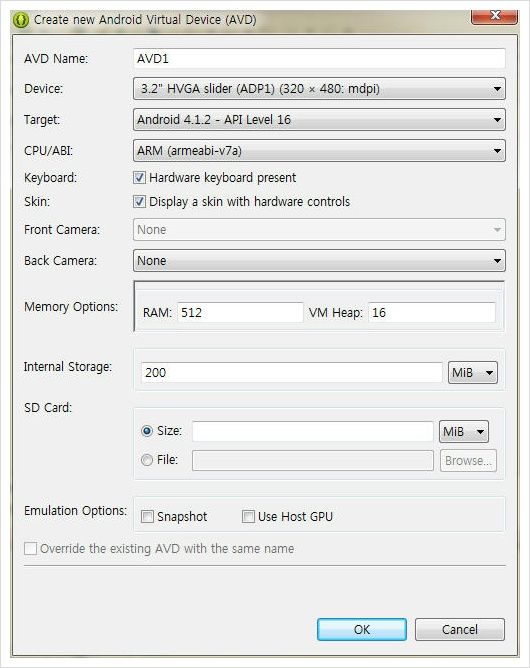Open Internal Storage MiB unit dropdown
The image size is (530, 668).
472,373
